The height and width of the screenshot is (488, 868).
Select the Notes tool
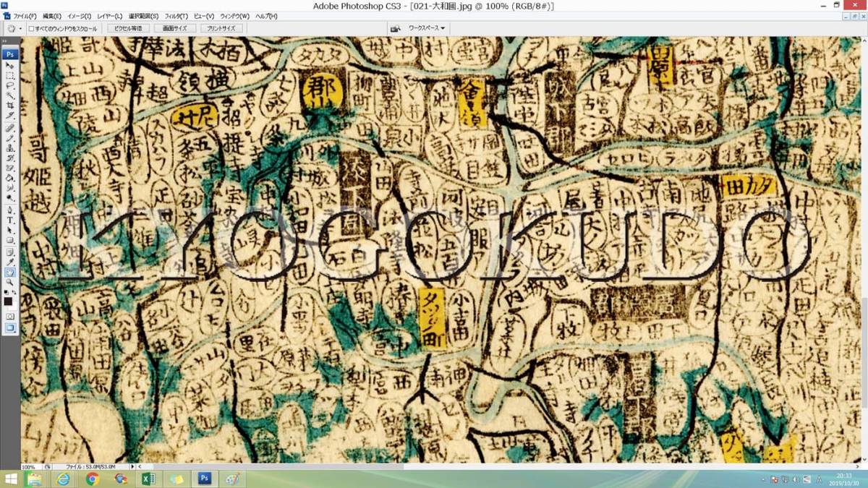pyautogui.click(x=10, y=252)
